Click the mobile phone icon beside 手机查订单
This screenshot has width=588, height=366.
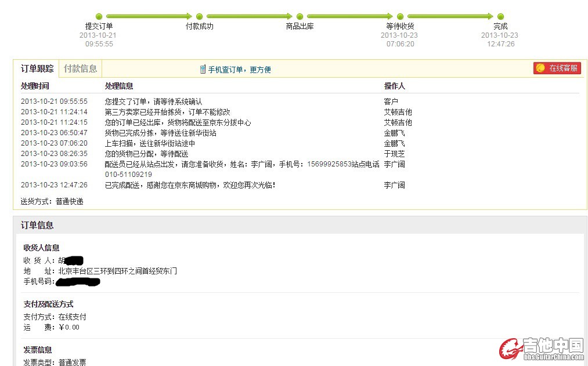[x=203, y=70]
